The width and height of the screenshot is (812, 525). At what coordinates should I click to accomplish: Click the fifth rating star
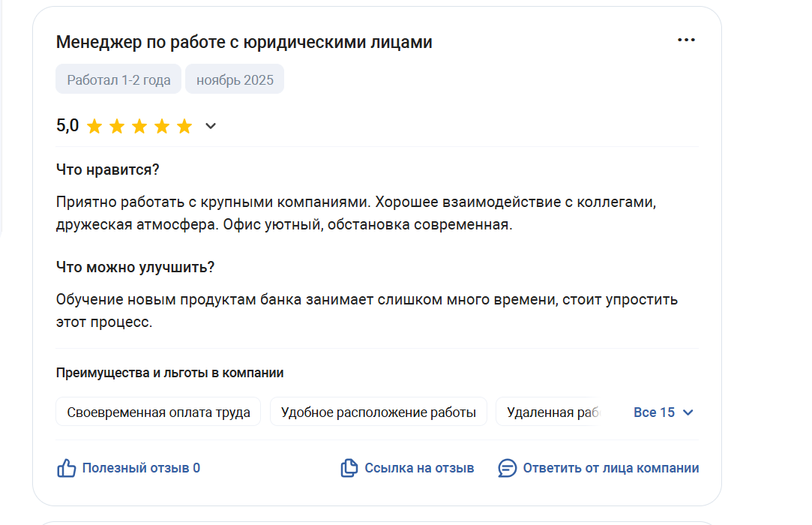tap(184, 126)
